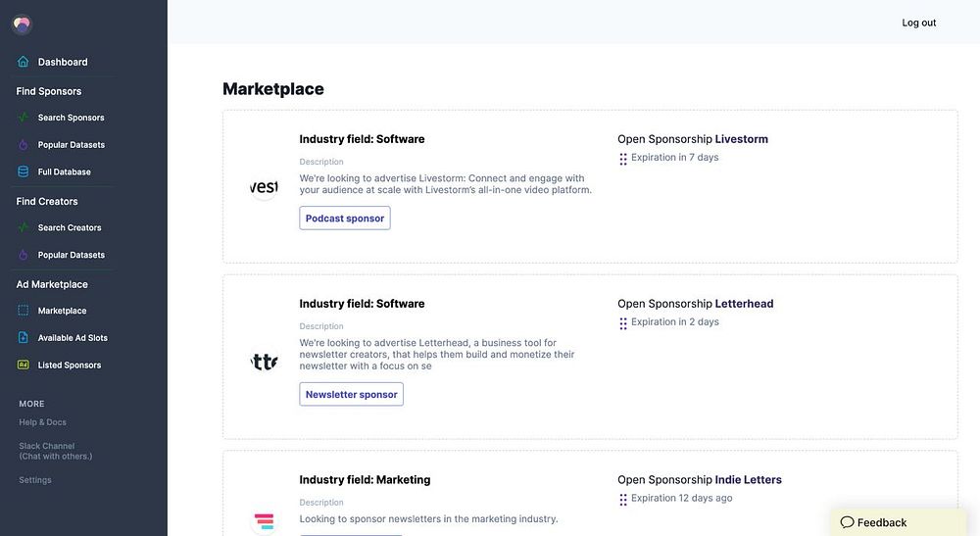The width and height of the screenshot is (980, 536).
Task: Log out of the account
Action: [x=919, y=23]
